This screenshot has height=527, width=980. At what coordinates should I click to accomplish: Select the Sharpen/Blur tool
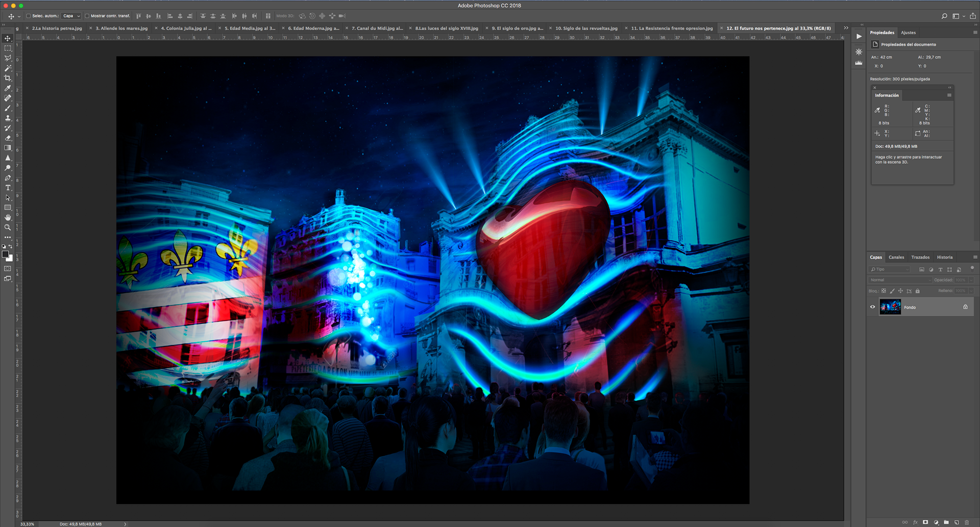click(8, 158)
